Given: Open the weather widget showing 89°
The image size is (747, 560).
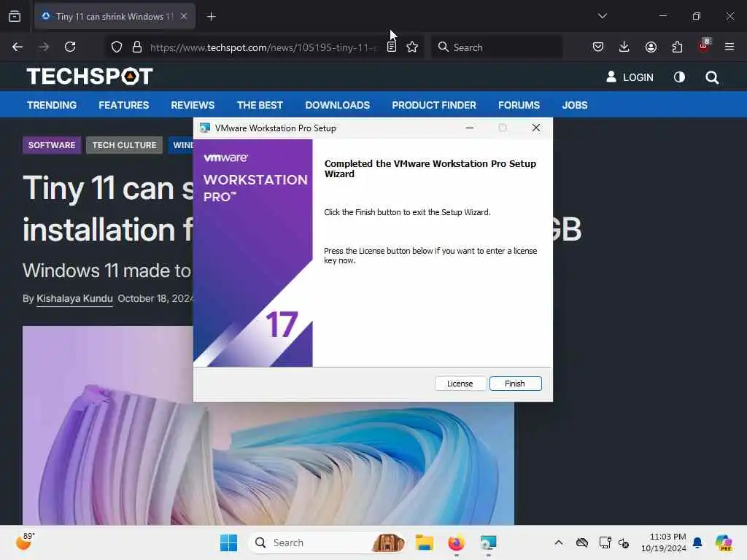Looking at the screenshot, I should click(26, 542).
